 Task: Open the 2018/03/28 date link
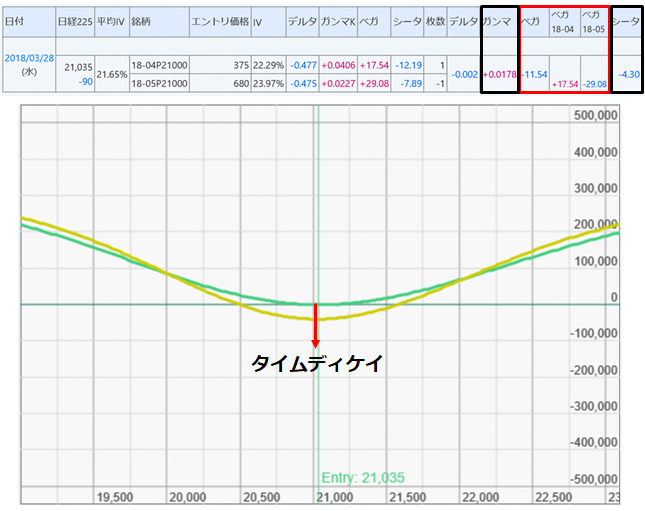tap(29, 58)
